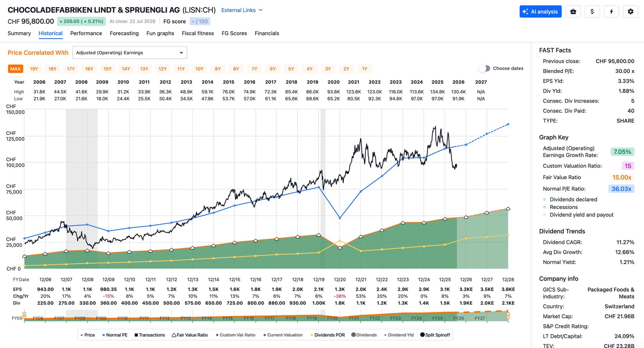Select the Historical tab
This screenshot has height=348, width=644.
click(x=50, y=33)
